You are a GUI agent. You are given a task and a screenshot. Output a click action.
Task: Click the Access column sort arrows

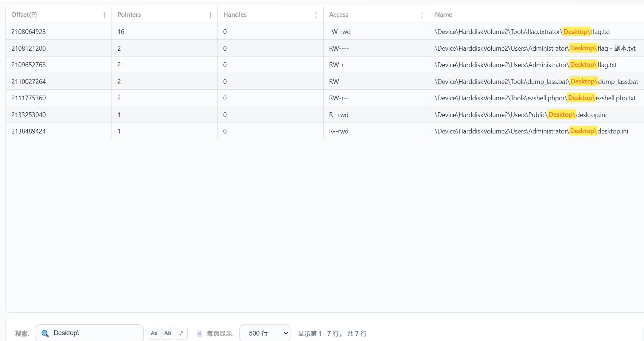pos(422,15)
